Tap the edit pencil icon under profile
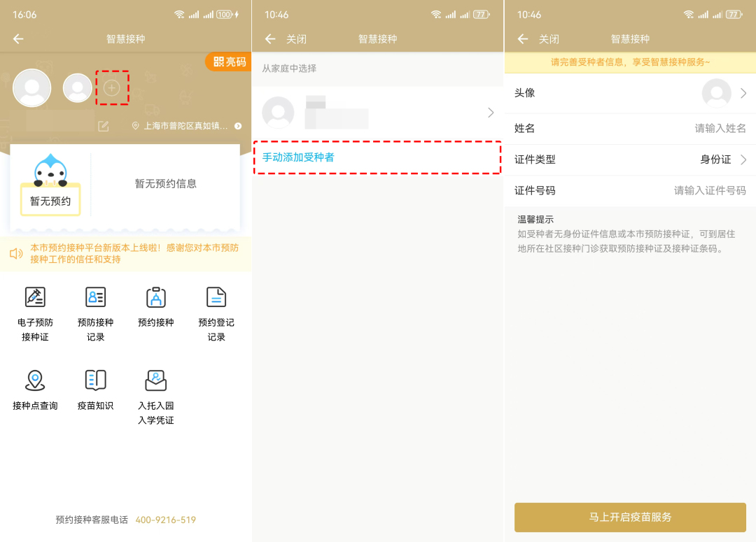756x542 pixels. [x=104, y=126]
